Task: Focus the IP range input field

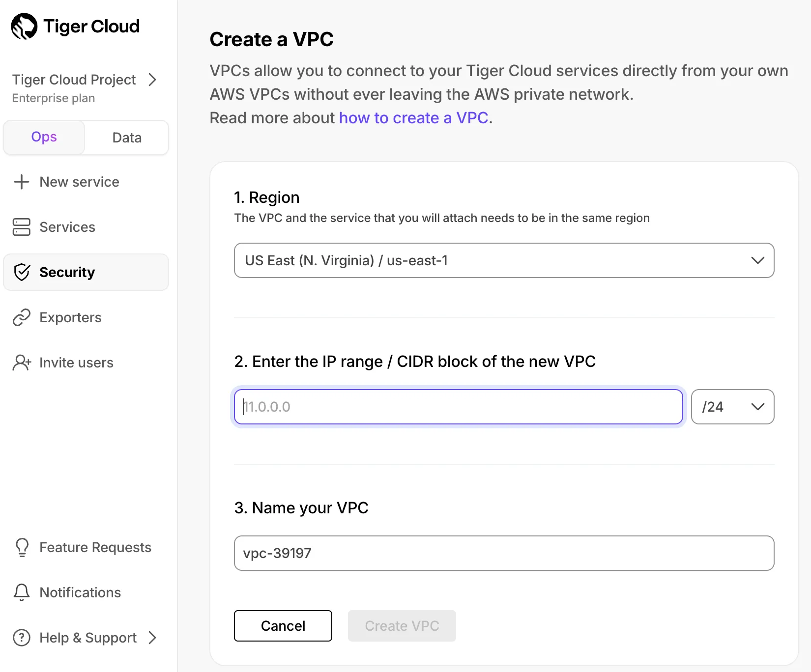Action: pos(459,407)
